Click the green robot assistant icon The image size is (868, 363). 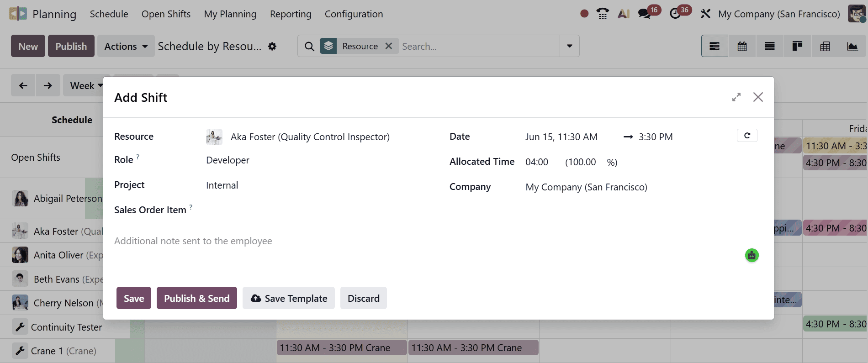[x=752, y=255]
